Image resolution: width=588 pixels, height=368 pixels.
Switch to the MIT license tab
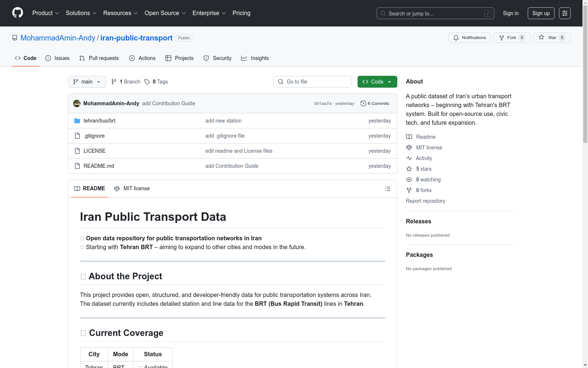pyautogui.click(x=132, y=188)
